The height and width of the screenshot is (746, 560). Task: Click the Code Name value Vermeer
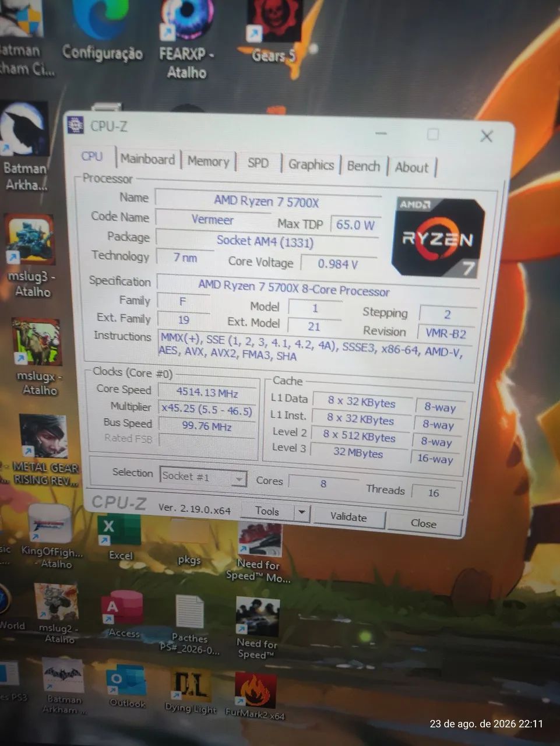tap(213, 220)
